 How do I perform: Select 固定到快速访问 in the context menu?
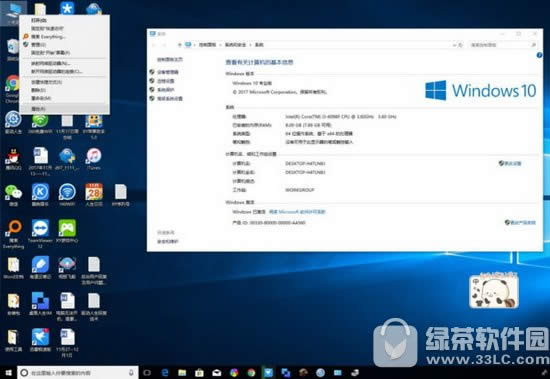[x=47, y=28]
